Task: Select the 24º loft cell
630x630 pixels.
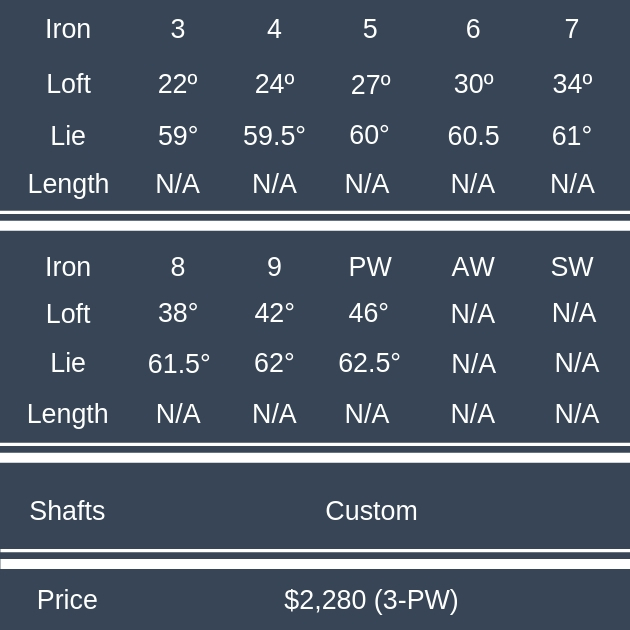Action: pos(274,84)
